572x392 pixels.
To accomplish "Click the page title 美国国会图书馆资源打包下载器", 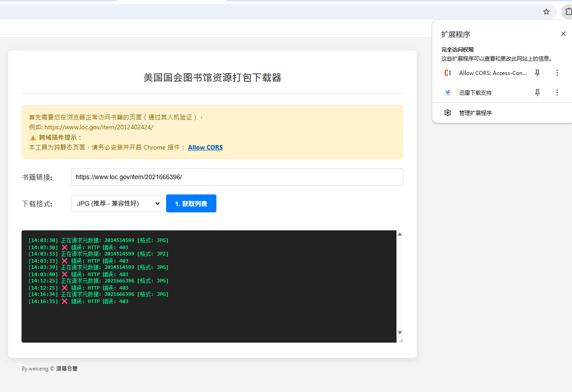I will [212, 78].
